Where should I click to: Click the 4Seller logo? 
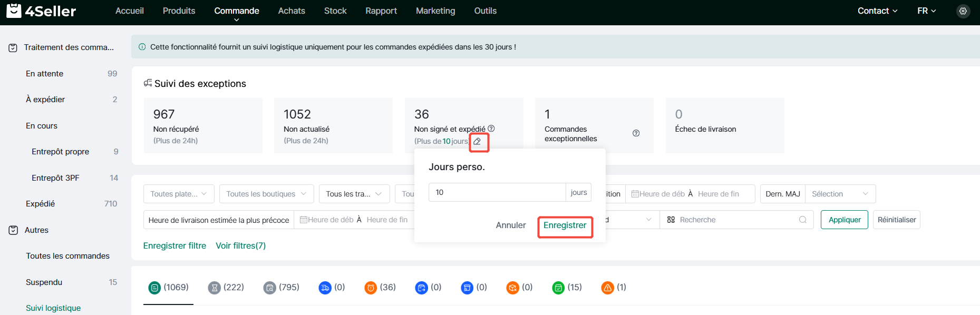[x=41, y=11]
